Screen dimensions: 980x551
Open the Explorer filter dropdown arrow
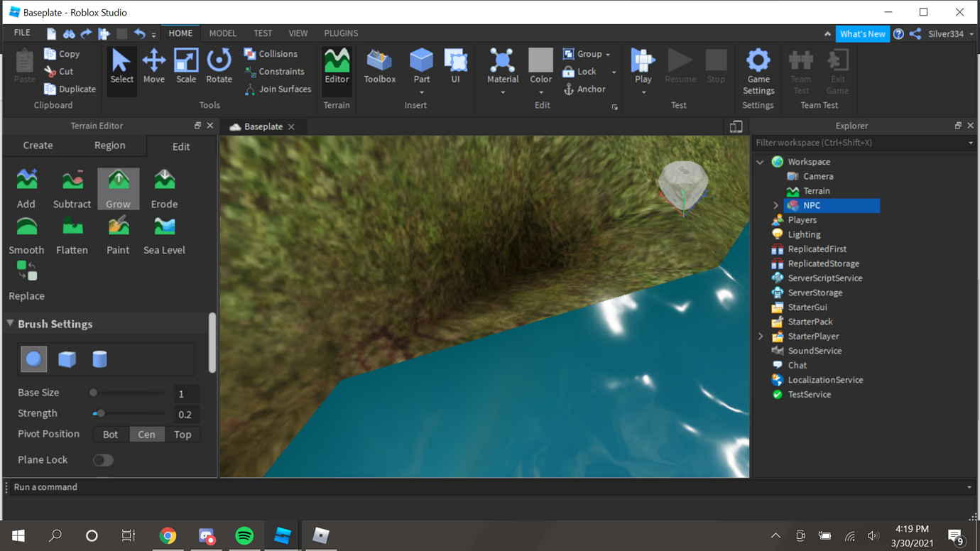(971, 143)
